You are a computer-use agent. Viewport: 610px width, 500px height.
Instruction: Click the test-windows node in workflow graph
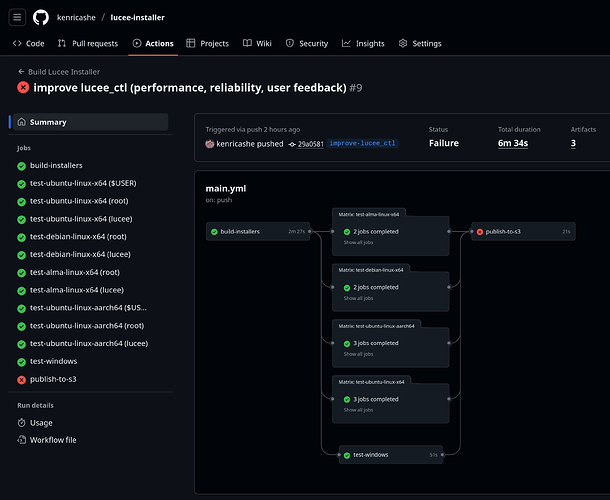tap(391, 455)
